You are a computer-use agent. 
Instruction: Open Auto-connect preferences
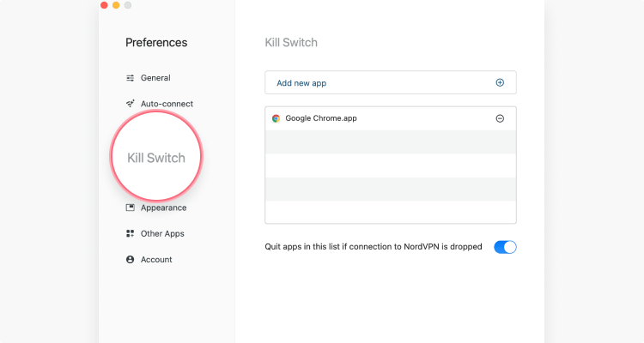tap(160, 104)
